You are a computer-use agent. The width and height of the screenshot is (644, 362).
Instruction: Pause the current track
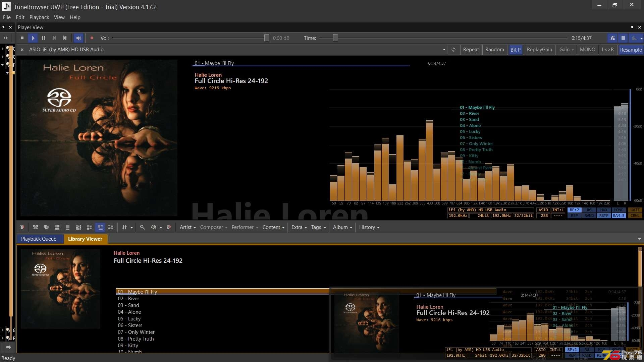tap(44, 38)
